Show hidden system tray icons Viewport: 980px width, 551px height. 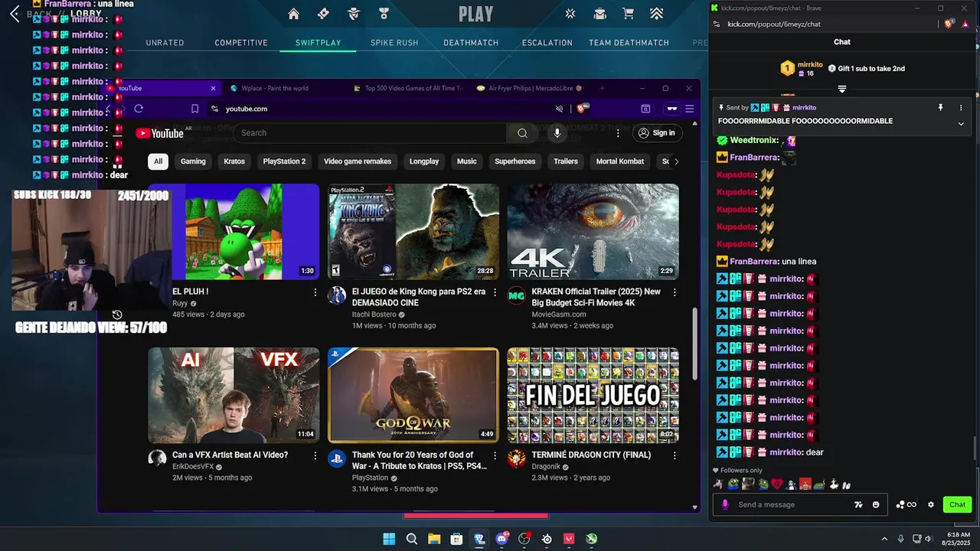tap(884, 539)
